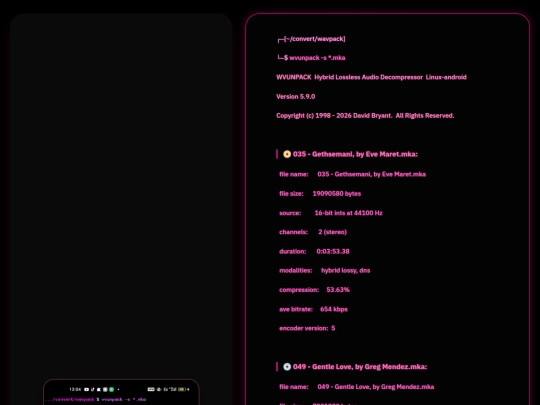Click the blue disc icon beside 049 - Gentle Love

click(x=287, y=367)
